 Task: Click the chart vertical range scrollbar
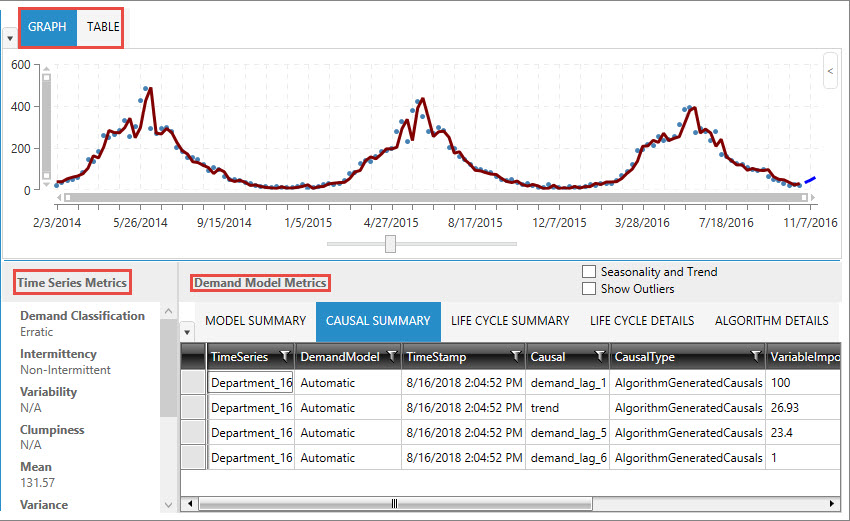pyautogui.click(x=47, y=127)
